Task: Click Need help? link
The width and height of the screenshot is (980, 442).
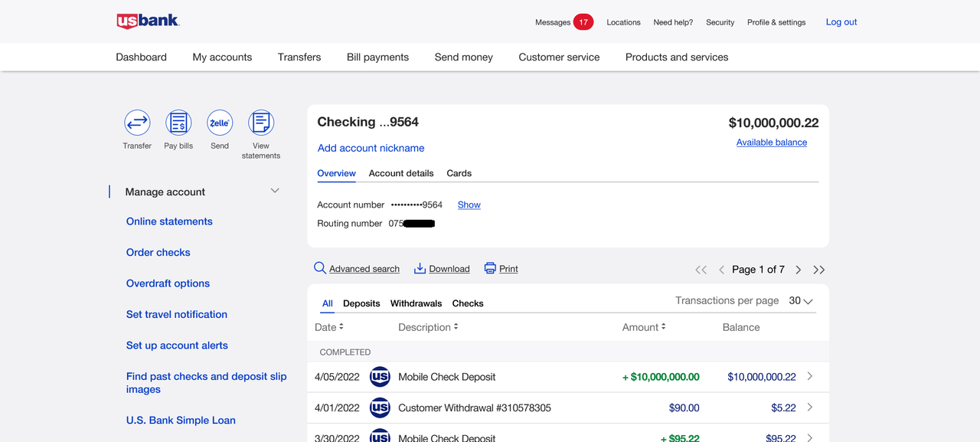Action: click(x=673, y=22)
